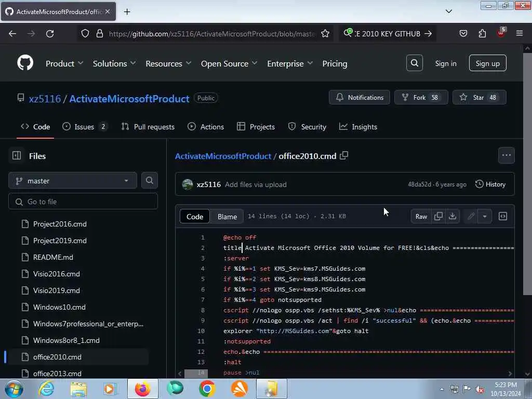Open Windows Explorer folder in taskbar

(78, 389)
